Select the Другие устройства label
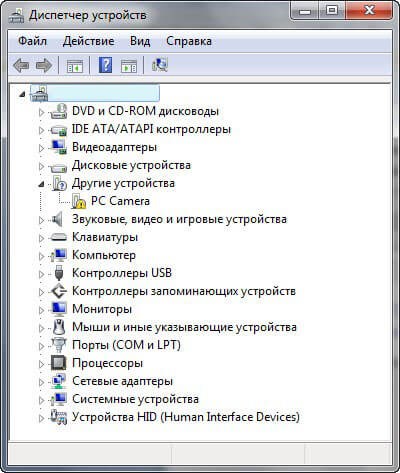This screenshot has width=400, height=473. (x=123, y=183)
